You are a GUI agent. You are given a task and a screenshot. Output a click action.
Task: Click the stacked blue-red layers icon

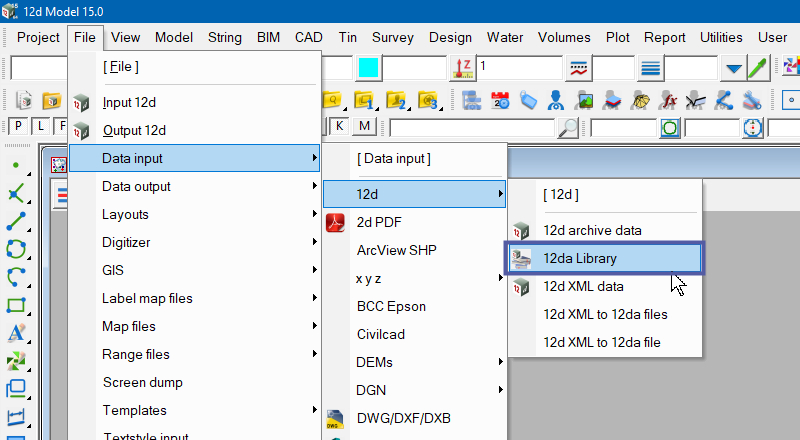[x=612, y=100]
